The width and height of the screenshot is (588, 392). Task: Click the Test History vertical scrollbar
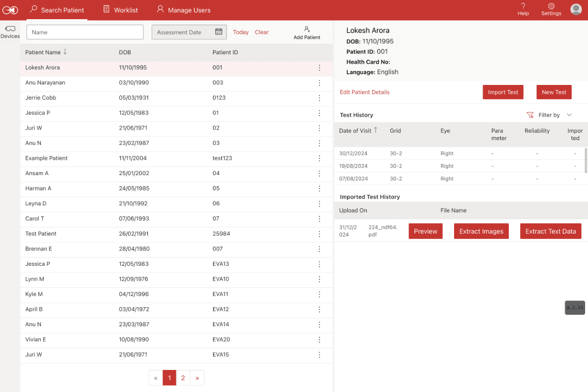(x=585, y=160)
